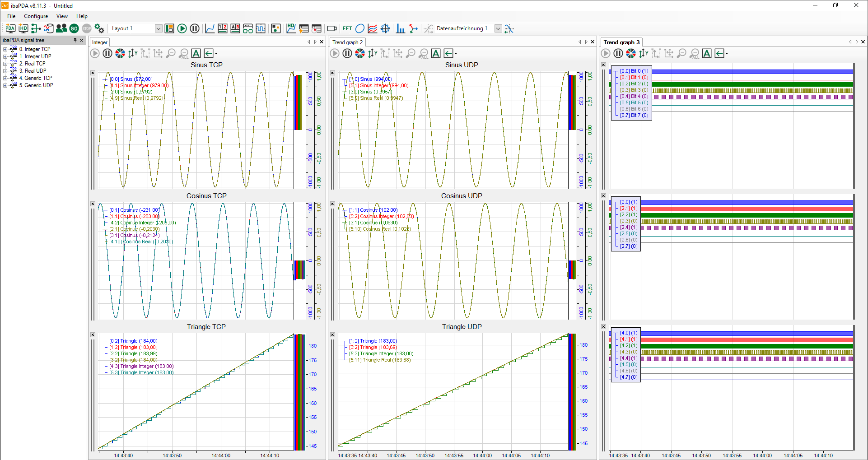Click the green play button in main toolbar
Screen dimensions: 868x460
point(182,28)
